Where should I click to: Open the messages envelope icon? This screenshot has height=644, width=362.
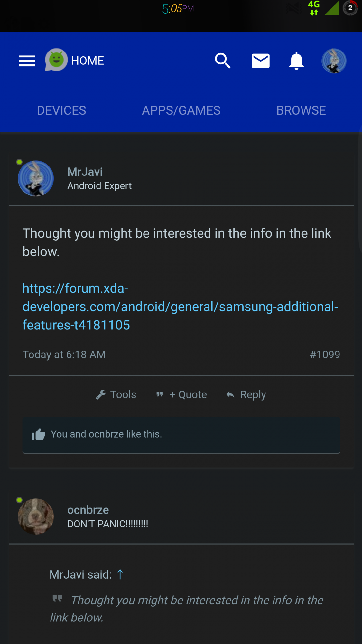(x=260, y=61)
